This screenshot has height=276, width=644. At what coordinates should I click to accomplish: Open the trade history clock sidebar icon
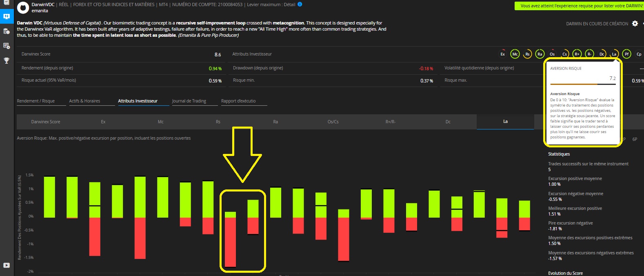pos(7,46)
